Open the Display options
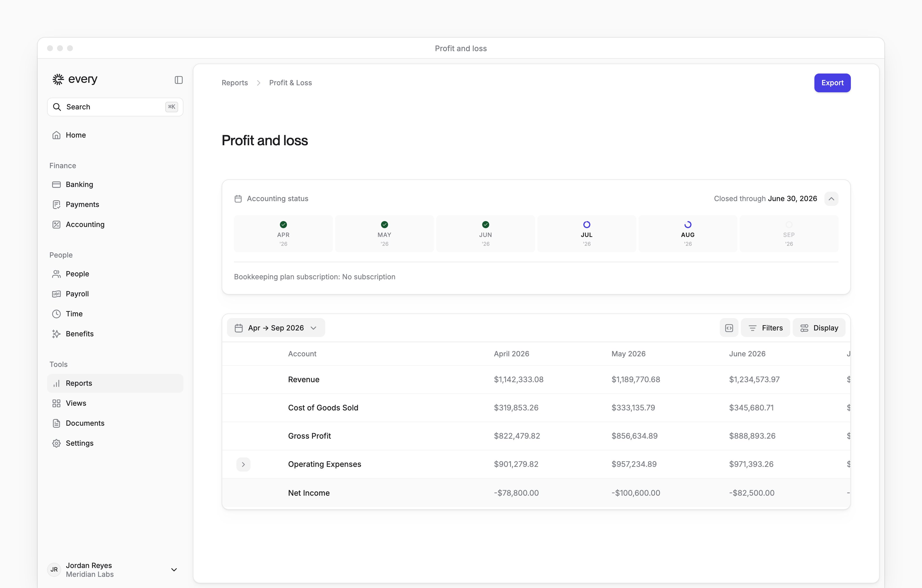This screenshot has width=922, height=588. [x=819, y=328]
